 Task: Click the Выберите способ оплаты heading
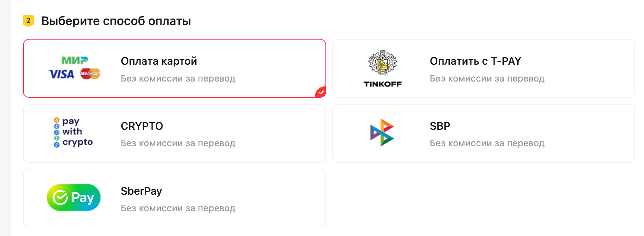click(116, 21)
